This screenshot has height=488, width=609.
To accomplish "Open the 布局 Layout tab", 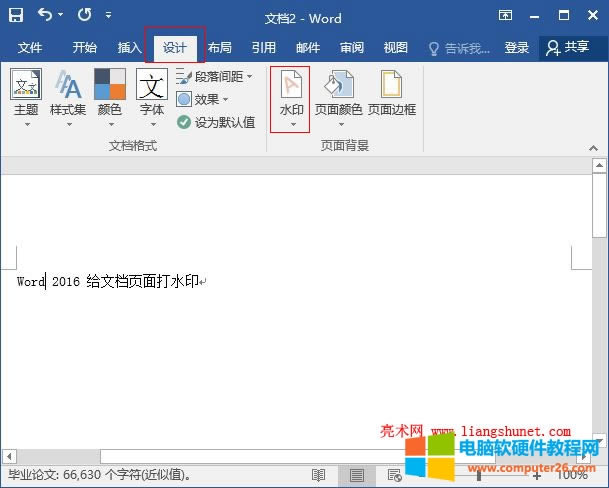I will coord(219,47).
